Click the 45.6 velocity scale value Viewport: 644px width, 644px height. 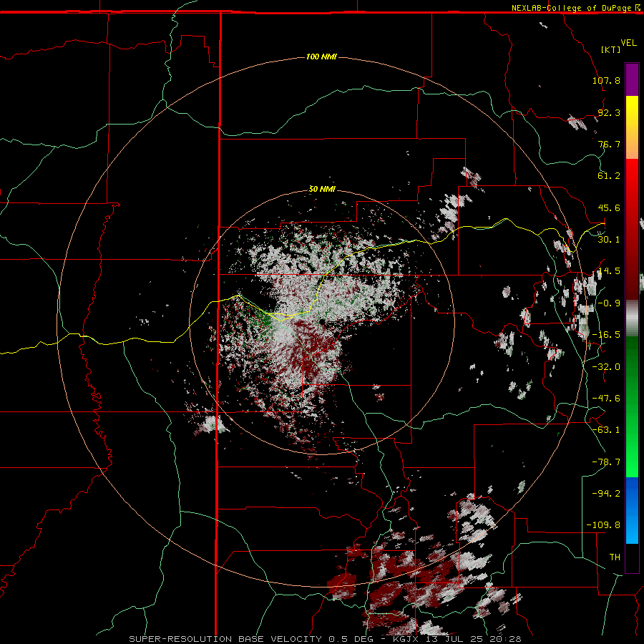point(609,208)
